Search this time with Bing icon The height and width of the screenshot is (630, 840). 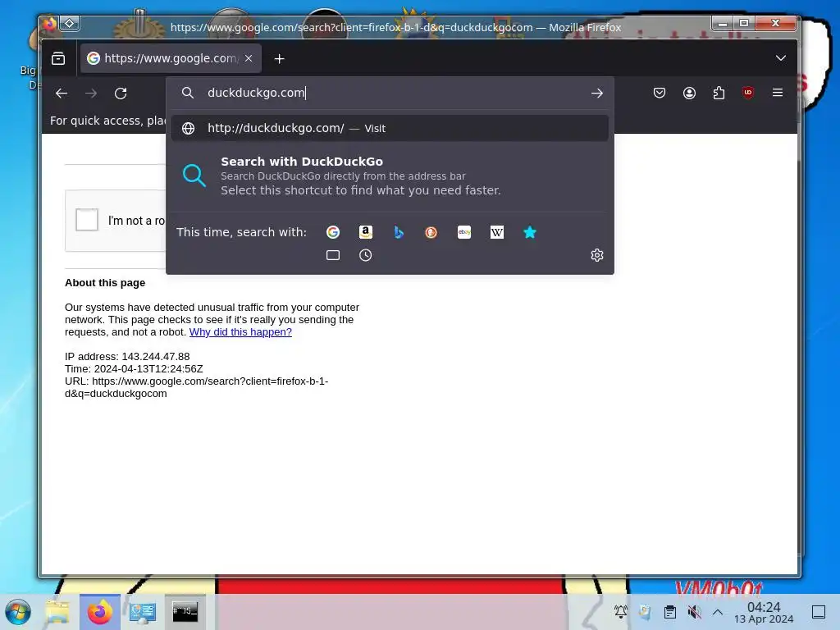point(399,232)
